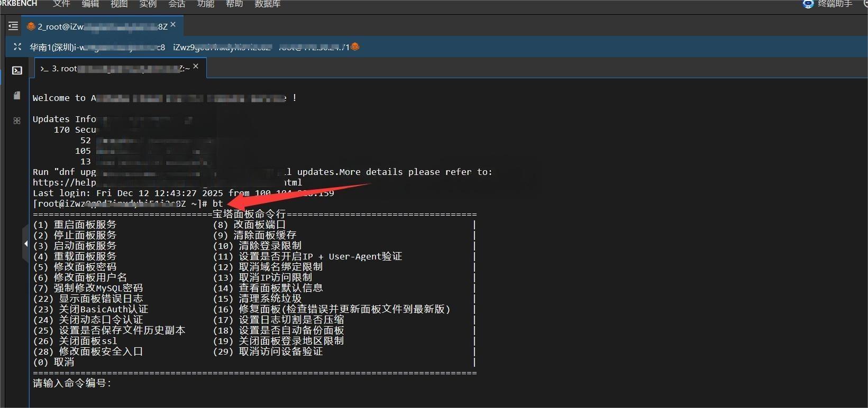Open the file manager icon in left sidebar
This screenshot has height=408, width=868.
[17, 95]
